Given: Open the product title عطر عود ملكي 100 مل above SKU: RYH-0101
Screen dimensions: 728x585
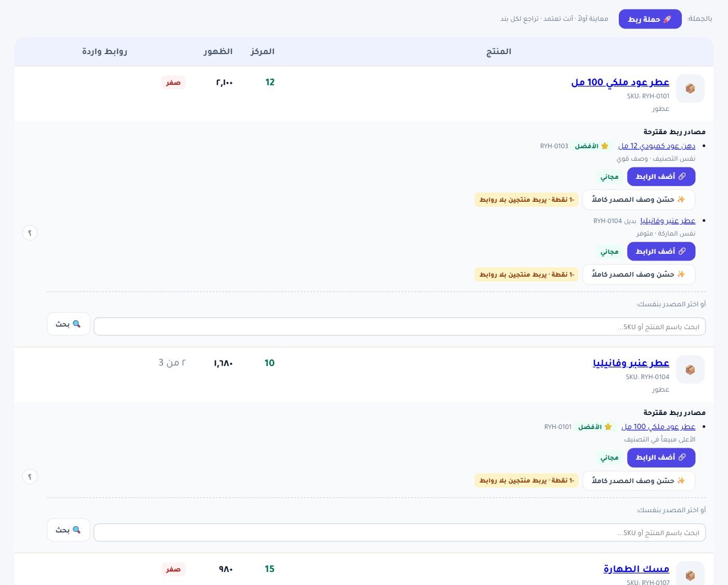Looking at the screenshot, I should (x=620, y=82).
